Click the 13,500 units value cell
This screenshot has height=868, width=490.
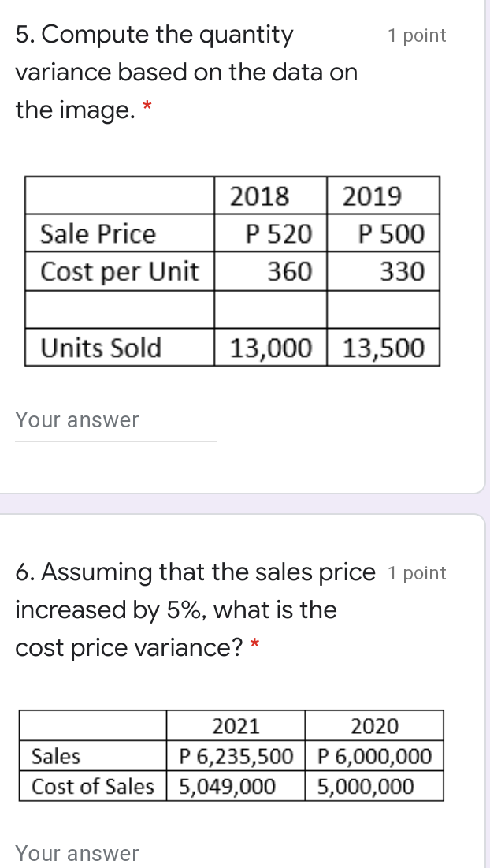tap(381, 347)
